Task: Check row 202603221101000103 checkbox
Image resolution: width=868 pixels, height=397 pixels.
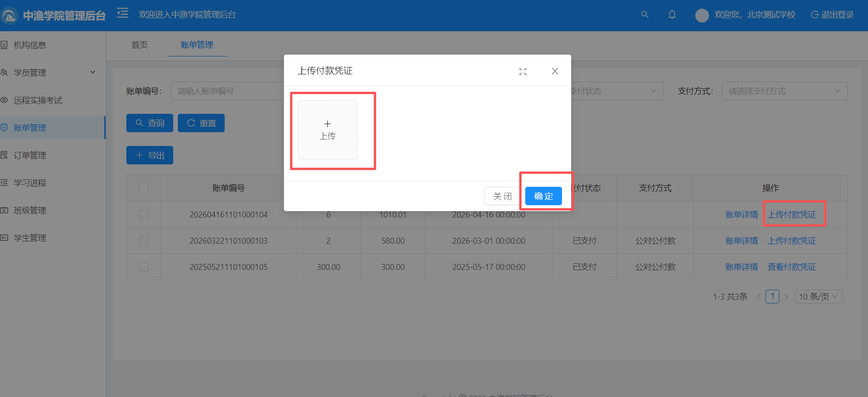Action: pyautogui.click(x=144, y=241)
